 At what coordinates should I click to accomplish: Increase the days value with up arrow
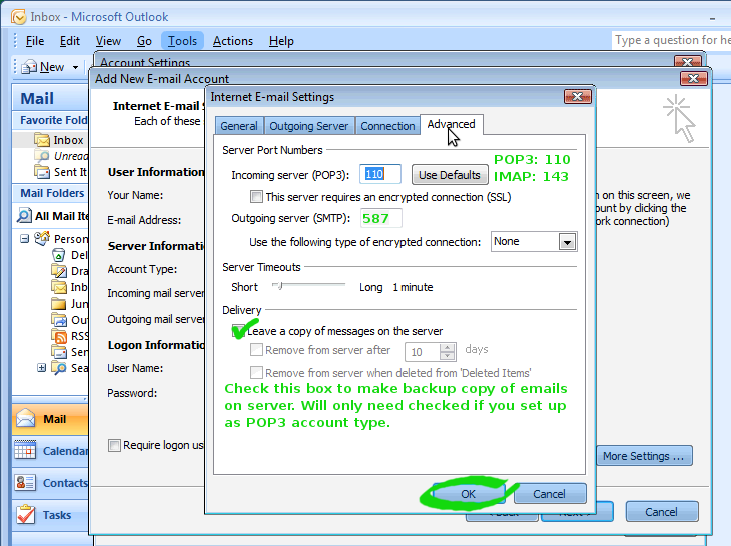pyautogui.click(x=448, y=347)
